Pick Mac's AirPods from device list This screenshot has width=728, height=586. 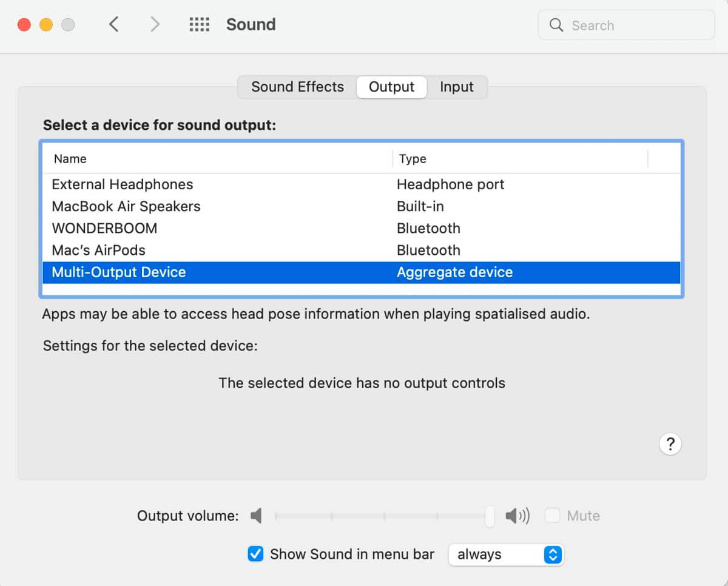[x=99, y=250]
